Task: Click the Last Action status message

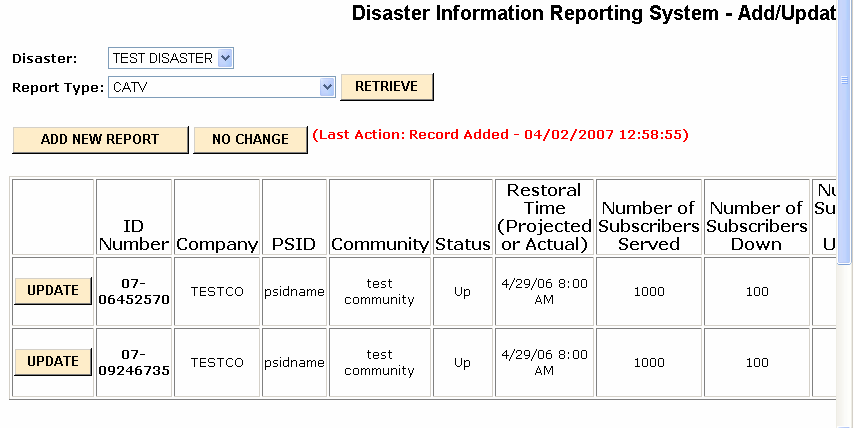Action: [500, 134]
